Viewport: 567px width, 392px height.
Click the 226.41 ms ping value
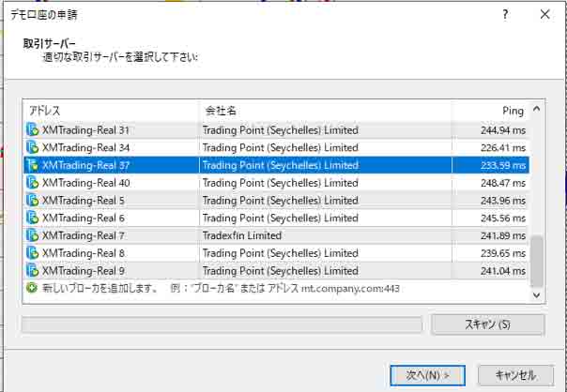[503, 147]
